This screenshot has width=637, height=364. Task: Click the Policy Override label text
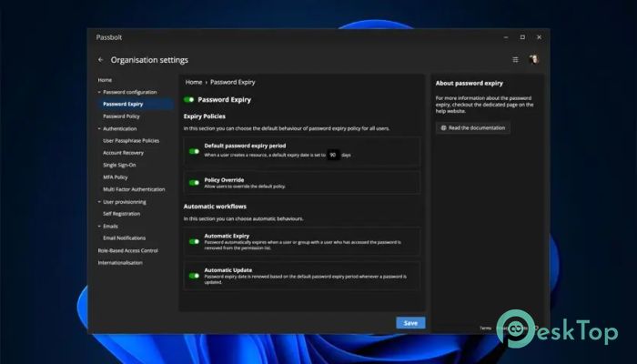pos(224,180)
